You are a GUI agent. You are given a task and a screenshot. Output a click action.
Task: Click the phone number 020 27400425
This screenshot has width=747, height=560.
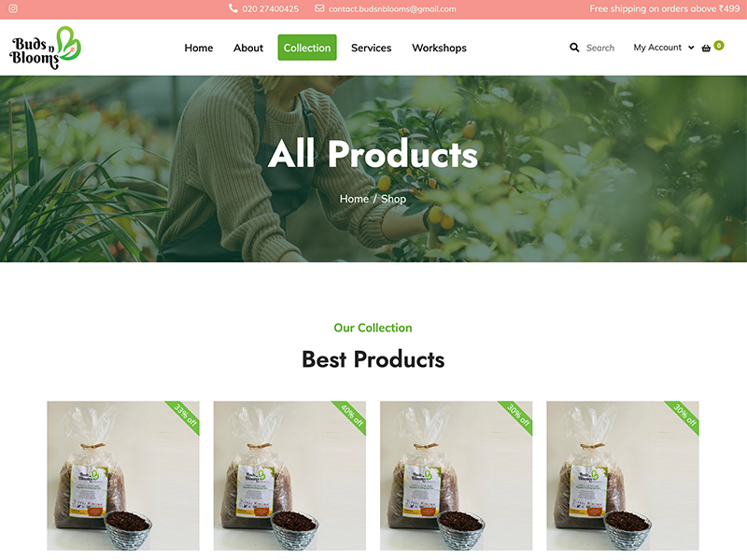(x=270, y=8)
